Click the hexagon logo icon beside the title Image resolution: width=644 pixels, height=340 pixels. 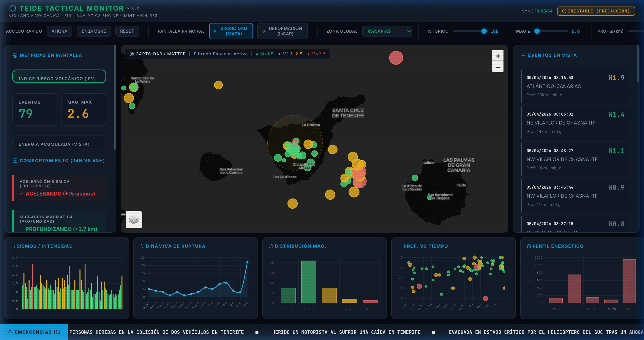[13, 8]
